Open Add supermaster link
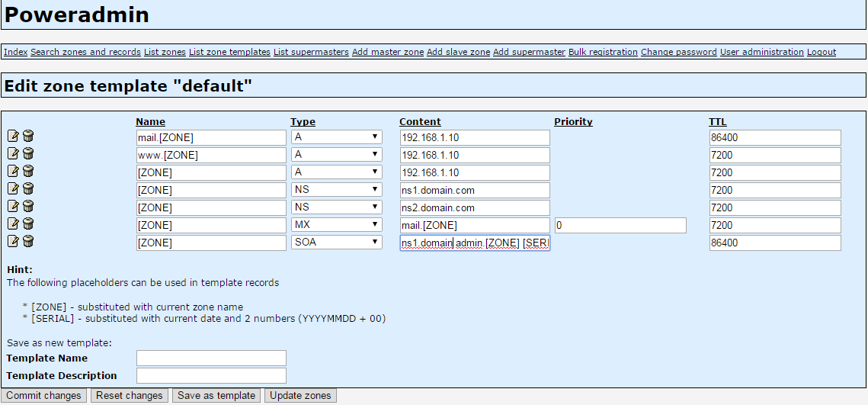The height and width of the screenshot is (405, 868). (529, 52)
